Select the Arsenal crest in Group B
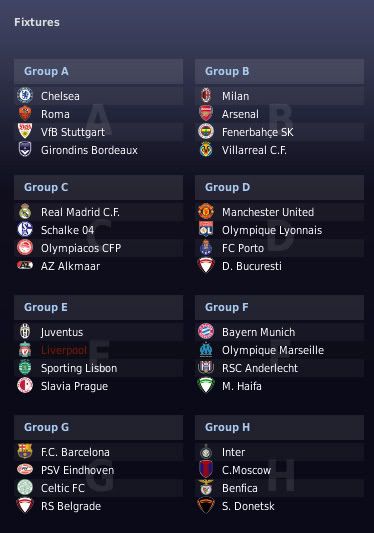Image resolution: width=374 pixels, height=533 pixels. 206,114
